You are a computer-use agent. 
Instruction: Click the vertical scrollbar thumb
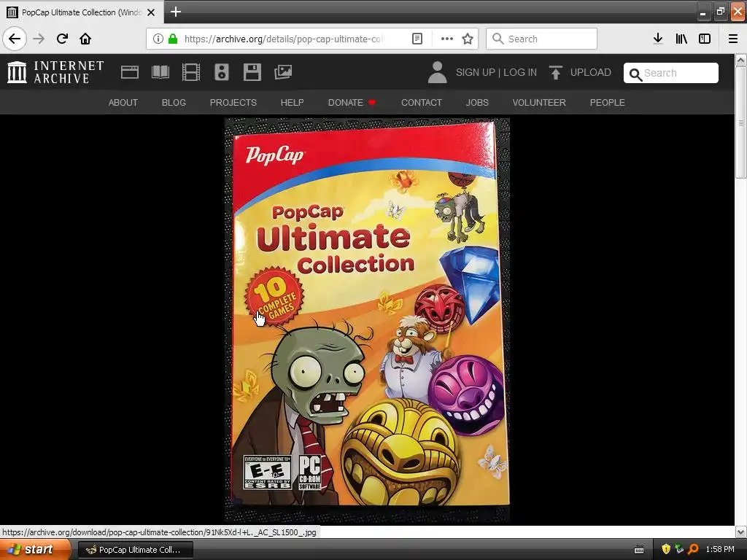[740, 122]
